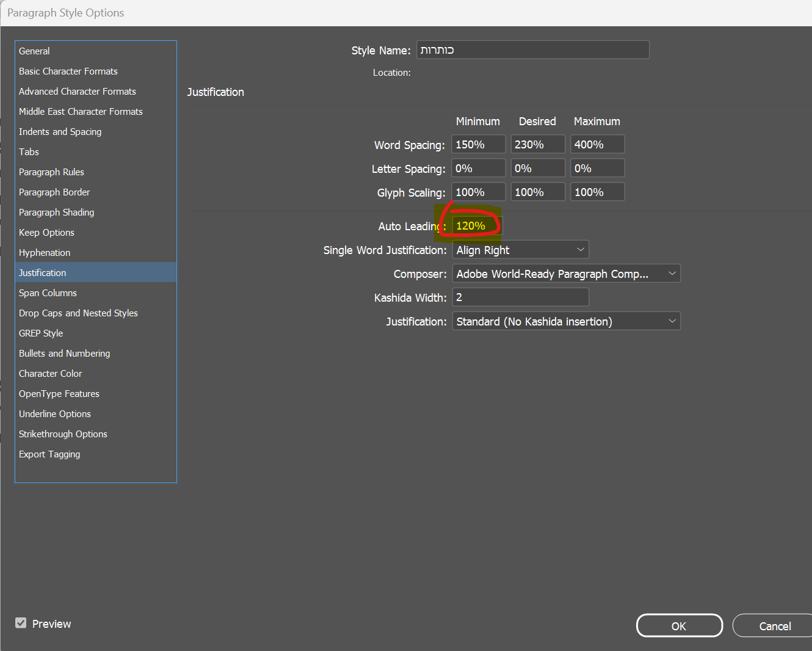This screenshot has height=651, width=812.
Task: Open the Justification method dropdown
Action: pyautogui.click(x=566, y=321)
